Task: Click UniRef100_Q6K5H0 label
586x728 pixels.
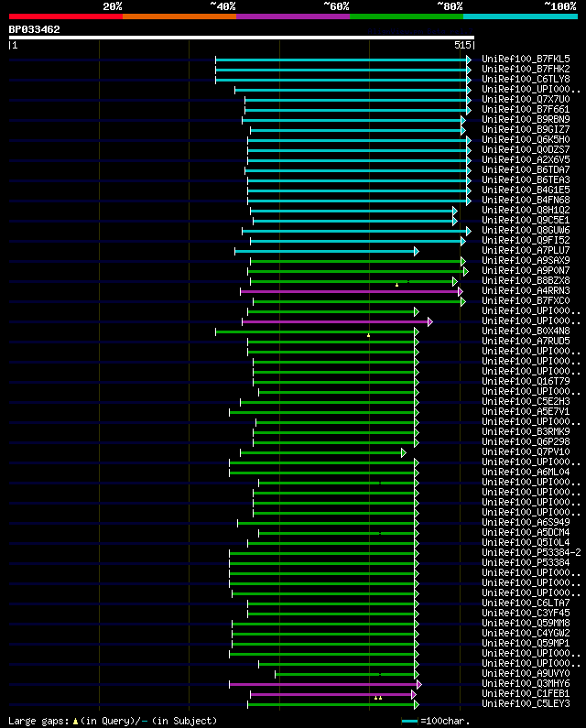Action: pyautogui.click(x=526, y=140)
